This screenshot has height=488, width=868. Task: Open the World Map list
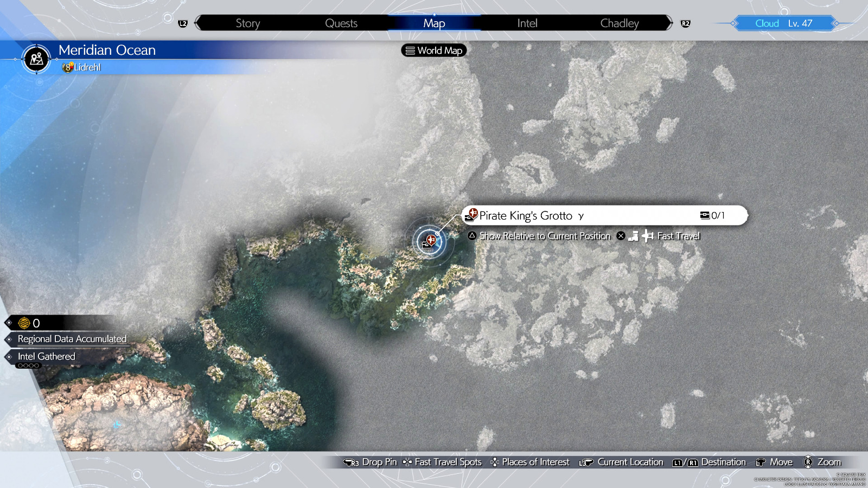[x=434, y=50]
